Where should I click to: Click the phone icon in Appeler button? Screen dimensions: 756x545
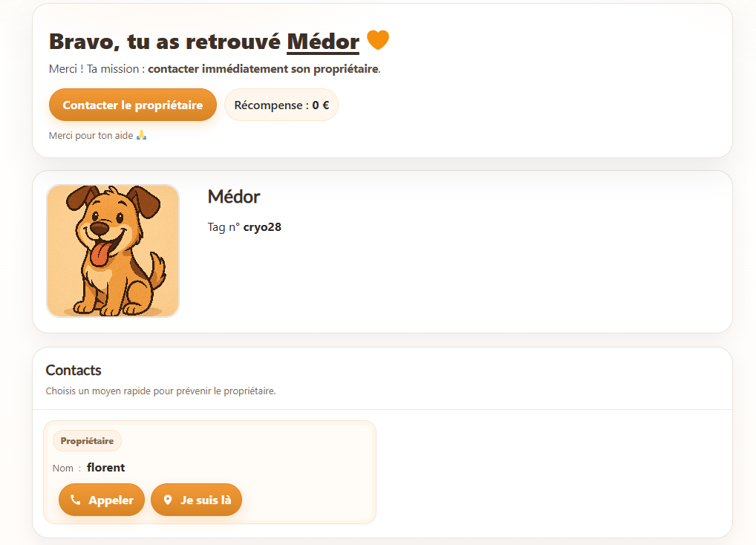pyautogui.click(x=75, y=500)
